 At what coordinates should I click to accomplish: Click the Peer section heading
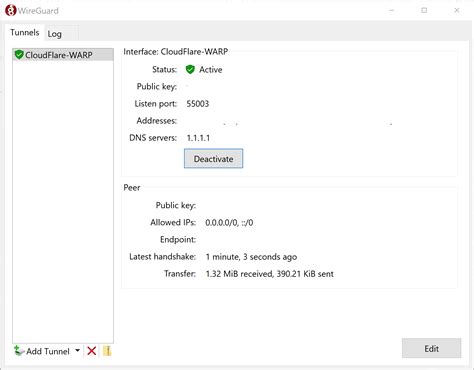(x=132, y=188)
